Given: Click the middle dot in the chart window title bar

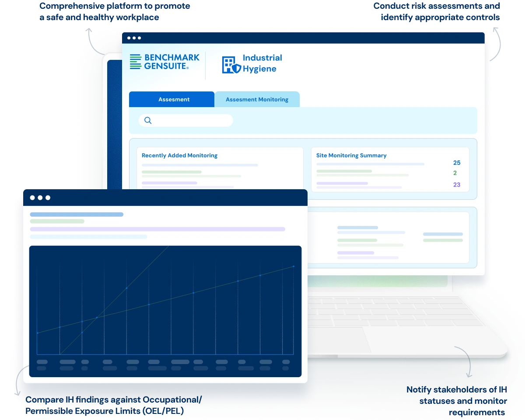Looking at the screenshot, I should click(40, 198).
